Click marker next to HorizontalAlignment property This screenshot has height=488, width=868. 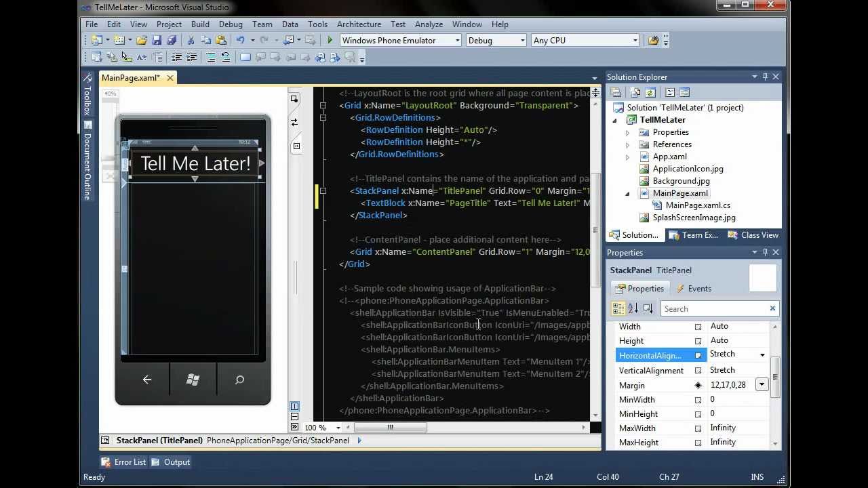(x=698, y=355)
